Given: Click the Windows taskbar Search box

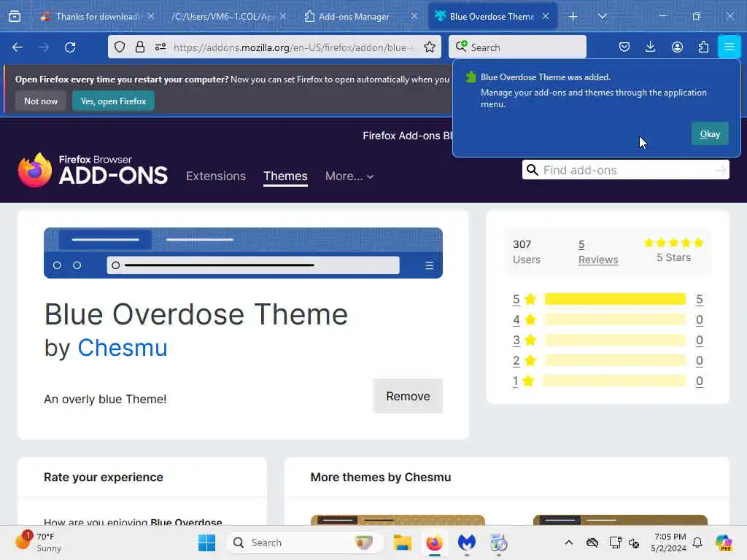Looking at the screenshot, I should click(x=305, y=542).
